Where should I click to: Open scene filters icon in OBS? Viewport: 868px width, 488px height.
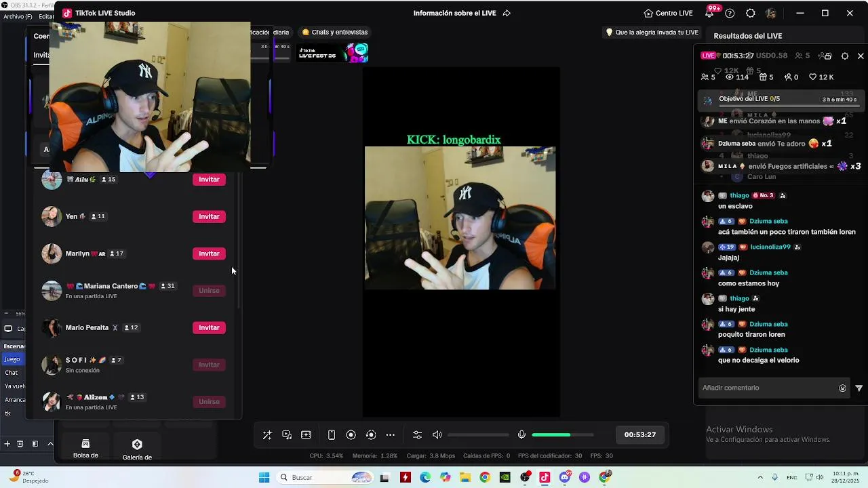[35, 444]
